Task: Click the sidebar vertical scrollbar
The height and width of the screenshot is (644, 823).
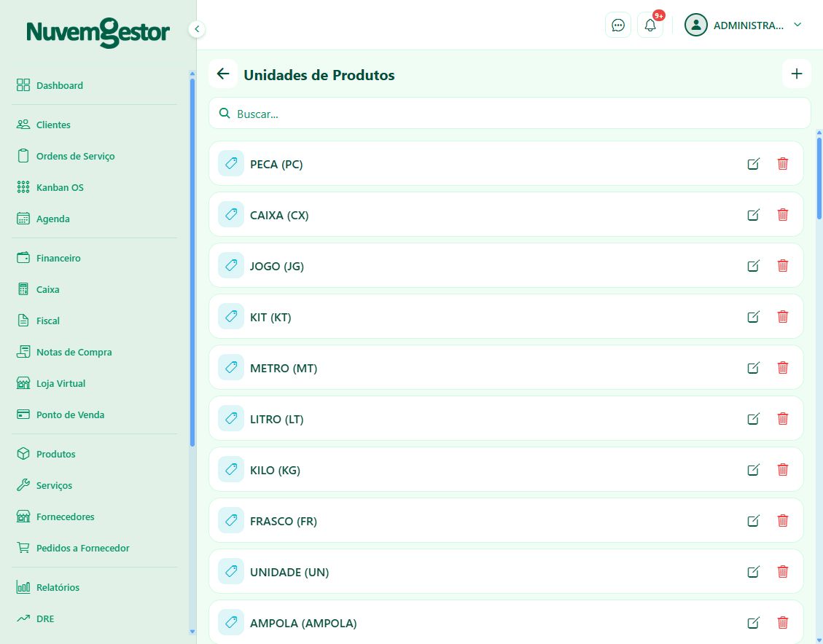Action: tap(192, 262)
